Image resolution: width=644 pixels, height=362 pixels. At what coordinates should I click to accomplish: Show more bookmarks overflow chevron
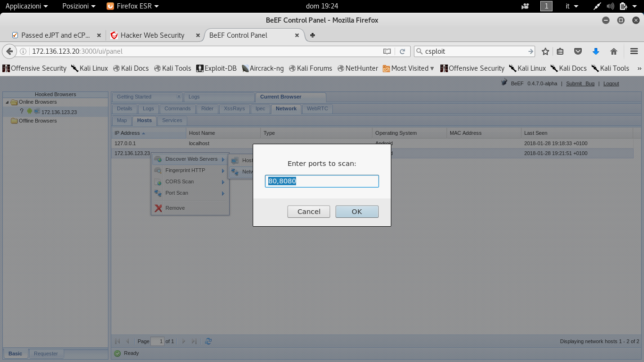(639, 68)
